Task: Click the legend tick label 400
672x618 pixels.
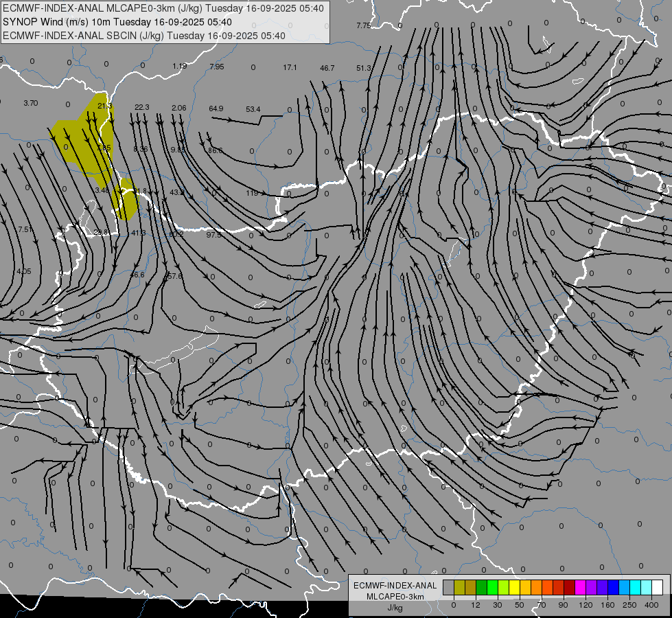Action: pyautogui.click(x=651, y=605)
